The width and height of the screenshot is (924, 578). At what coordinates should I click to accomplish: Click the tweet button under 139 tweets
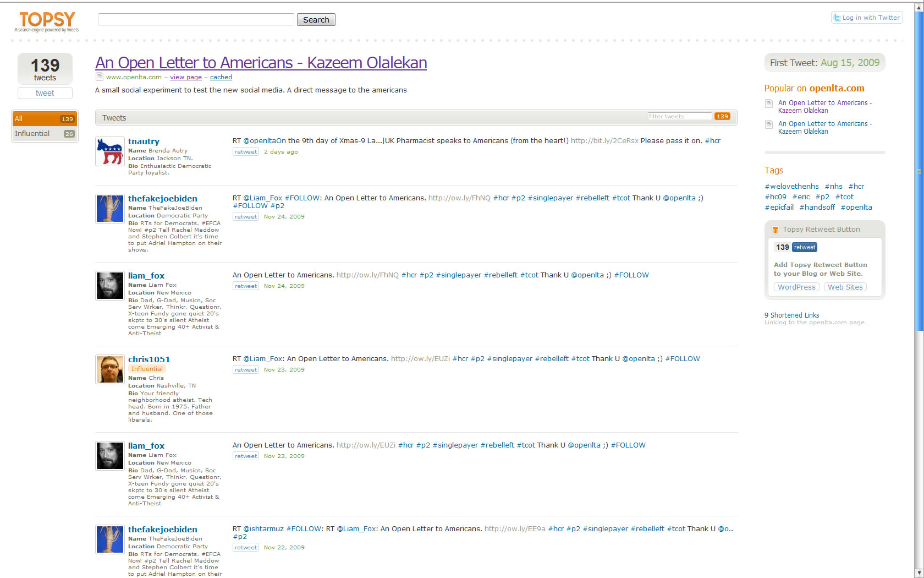click(45, 93)
